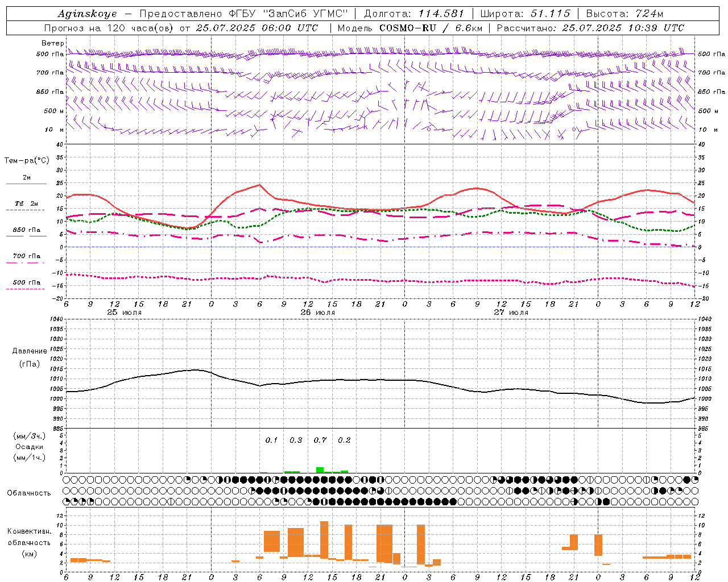This screenshot has height=582, width=728.
Task: Click the "27 июля" date label
Action: tap(511, 313)
